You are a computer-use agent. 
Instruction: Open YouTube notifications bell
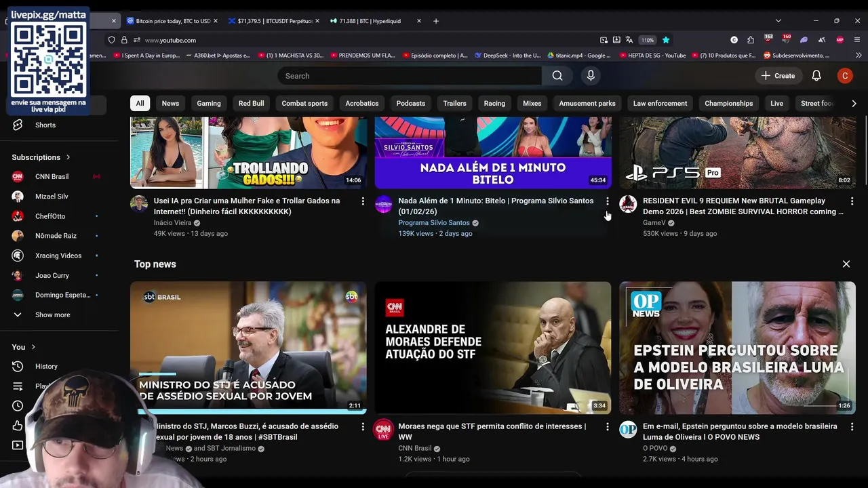tap(816, 76)
